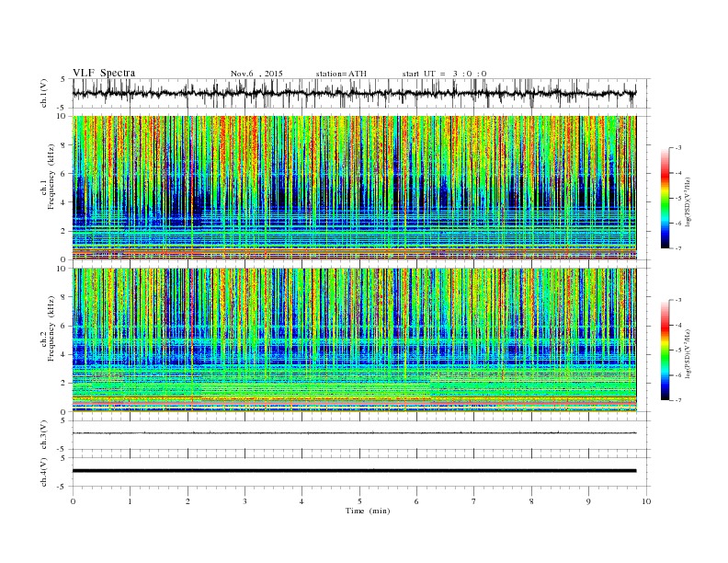Click the ch.2 spectrogram image
The image size is (728, 563).
pos(355,340)
